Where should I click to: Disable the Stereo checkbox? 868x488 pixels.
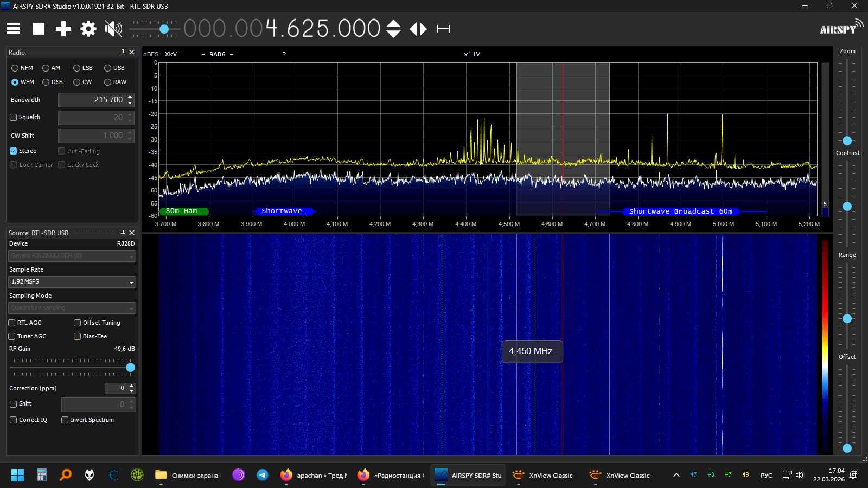pos(14,151)
